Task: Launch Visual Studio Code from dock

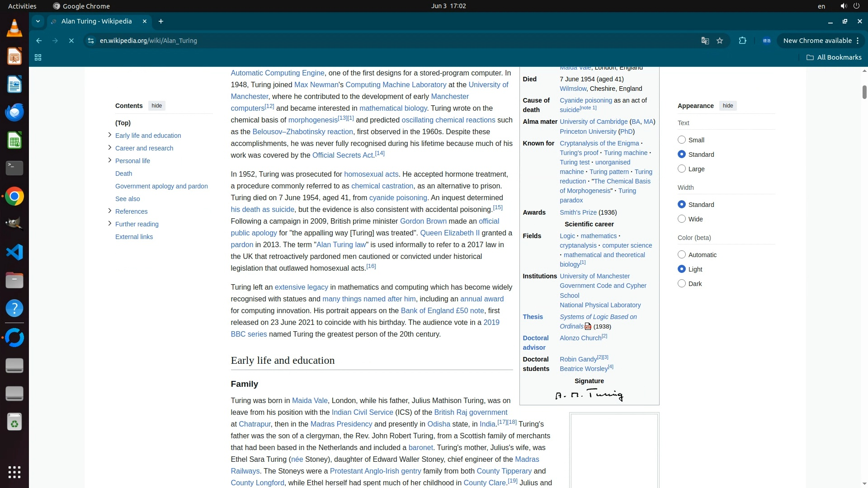Action: pos(14,252)
